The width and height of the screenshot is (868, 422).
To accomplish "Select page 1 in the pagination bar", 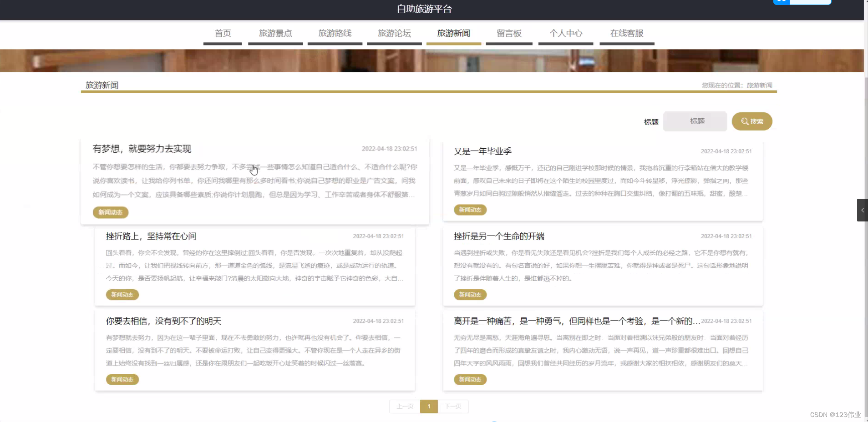I will click(428, 406).
